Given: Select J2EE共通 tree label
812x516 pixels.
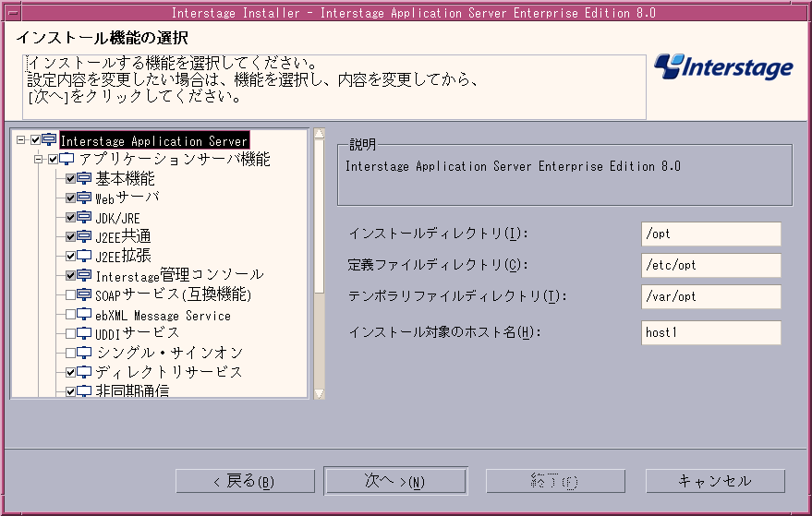Looking at the screenshot, I should (123, 236).
